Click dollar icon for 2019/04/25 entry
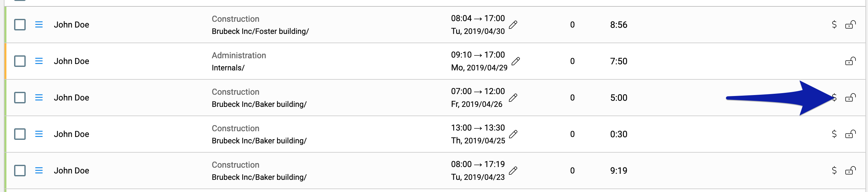Viewport: 868px width, 192px height. coord(834,134)
